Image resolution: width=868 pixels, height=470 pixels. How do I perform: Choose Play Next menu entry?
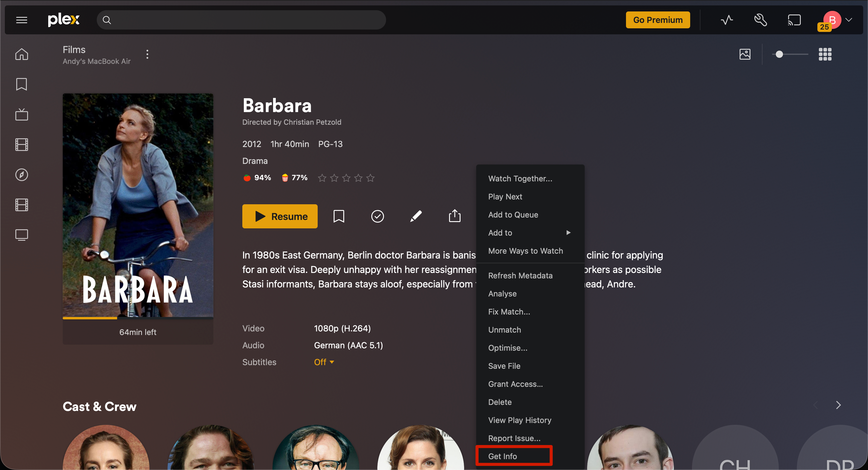(530, 197)
